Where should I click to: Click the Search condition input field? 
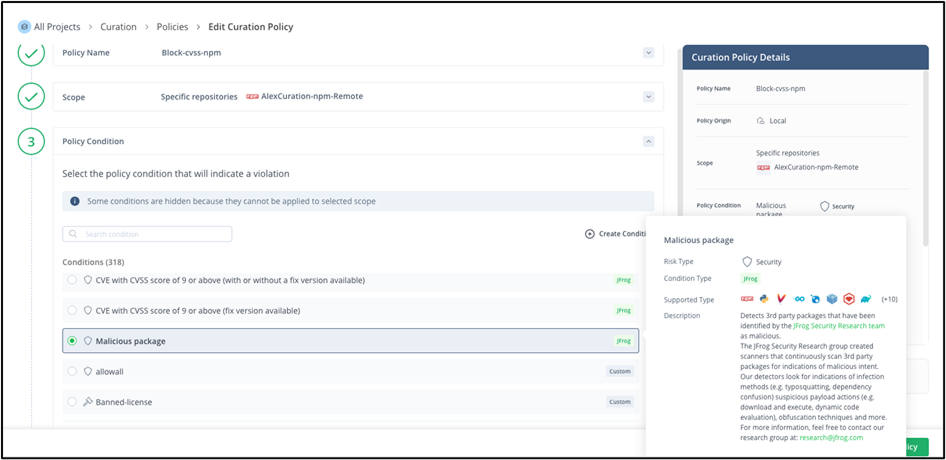[148, 234]
